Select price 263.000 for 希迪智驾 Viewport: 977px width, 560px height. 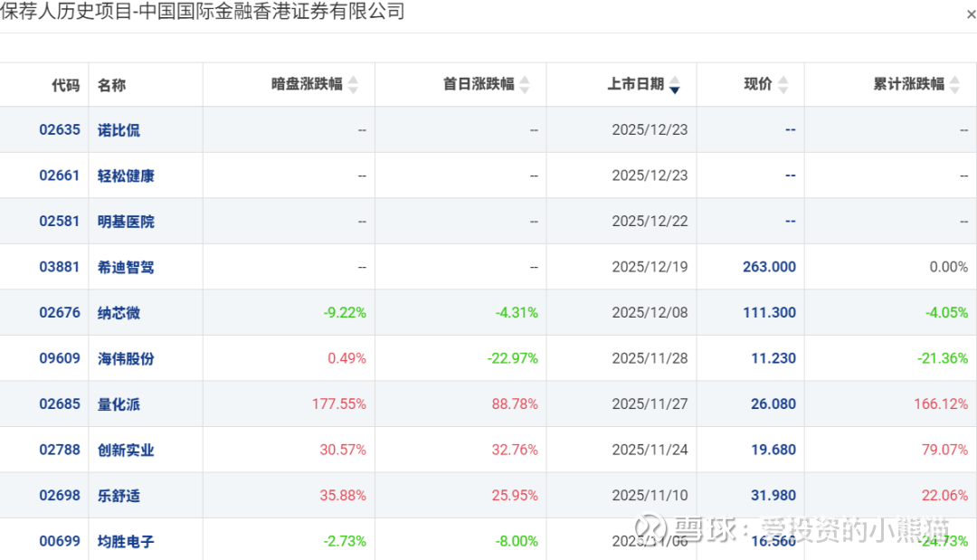point(769,267)
